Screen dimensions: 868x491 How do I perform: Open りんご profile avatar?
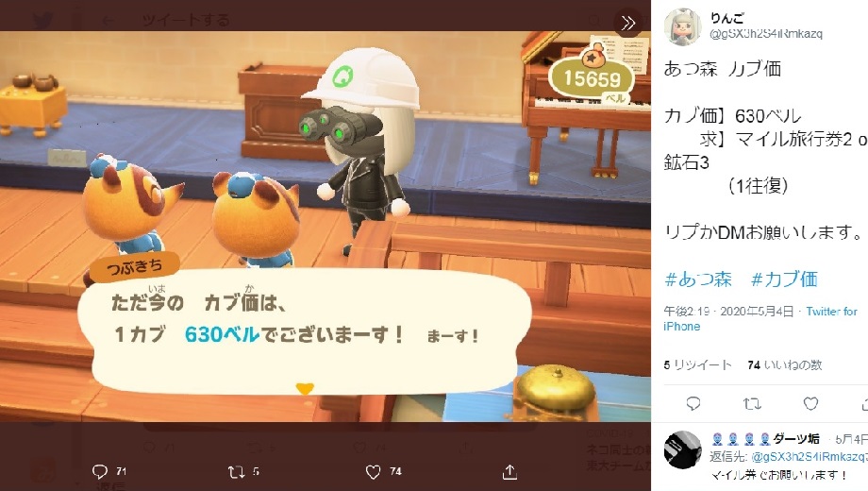pos(682,26)
